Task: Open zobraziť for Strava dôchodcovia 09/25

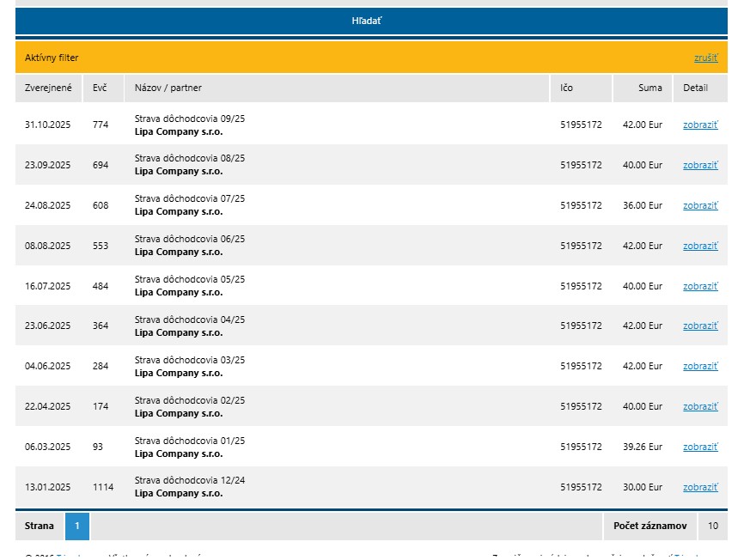Action: click(x=700, y=125)
